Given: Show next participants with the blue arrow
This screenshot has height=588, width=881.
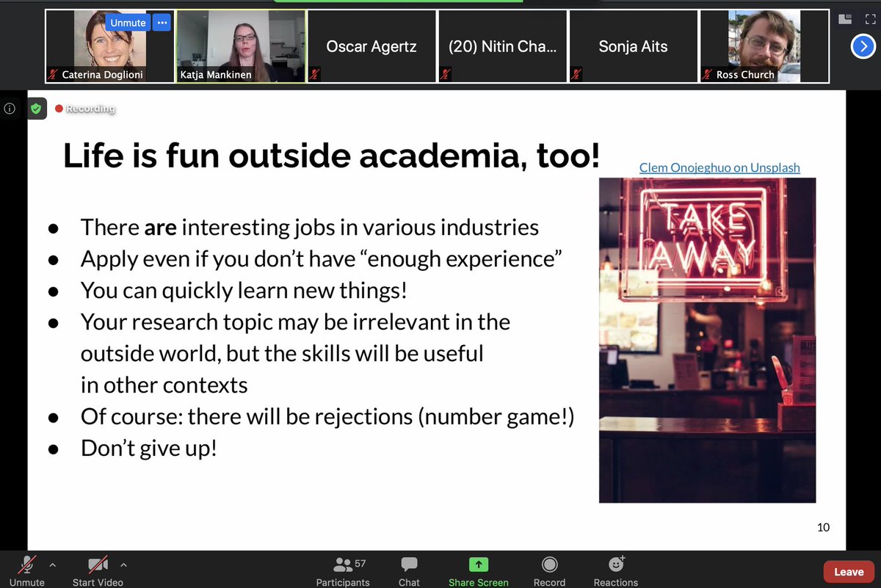Looking at the screenshot, I should click(862, 47).
